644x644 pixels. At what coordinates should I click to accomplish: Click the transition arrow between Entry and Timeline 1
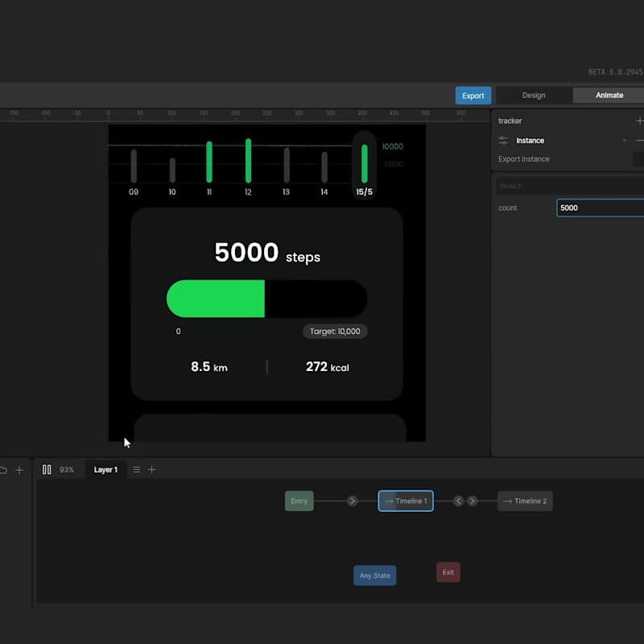352,501
